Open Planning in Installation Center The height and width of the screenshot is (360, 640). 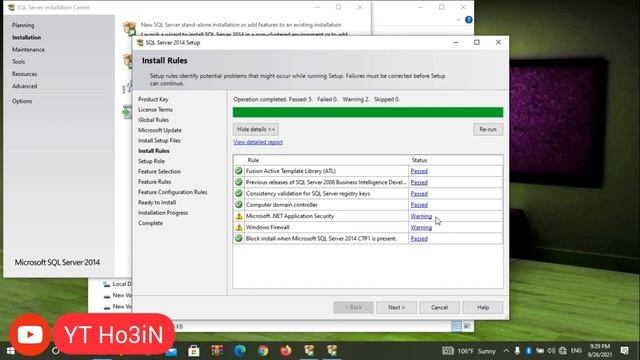23,25
